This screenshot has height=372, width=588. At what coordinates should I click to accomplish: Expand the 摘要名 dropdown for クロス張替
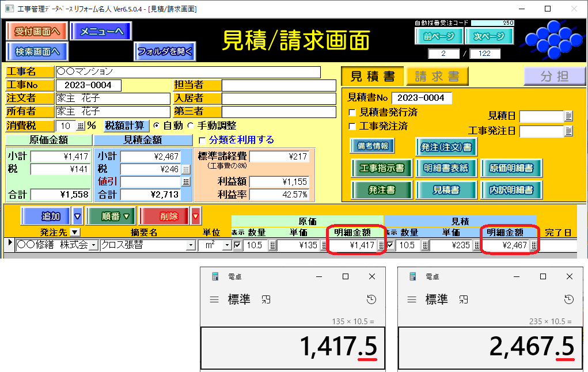click(191, 246)
